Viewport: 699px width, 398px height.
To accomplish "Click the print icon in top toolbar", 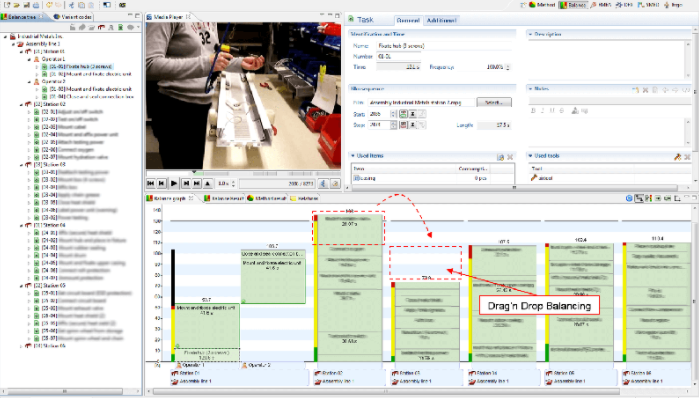I will click(x=36, y=5).
